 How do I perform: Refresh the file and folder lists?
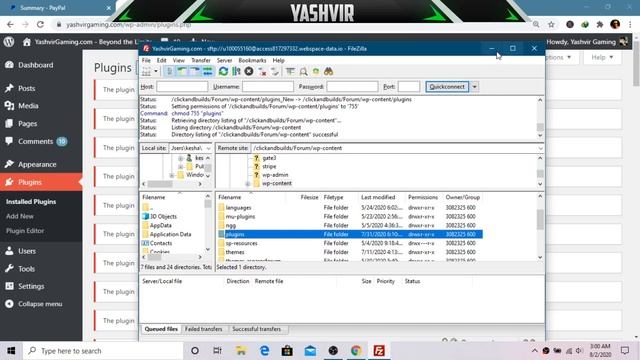[x=223, y=71]
